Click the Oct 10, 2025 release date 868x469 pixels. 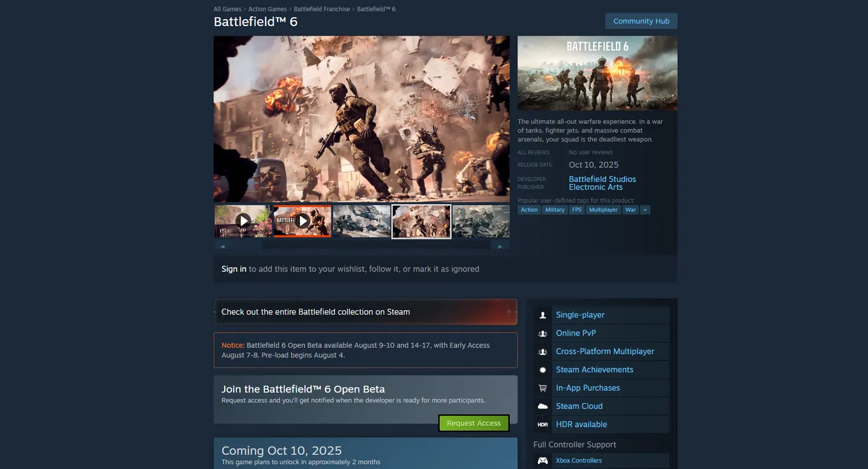coord(594,165)
